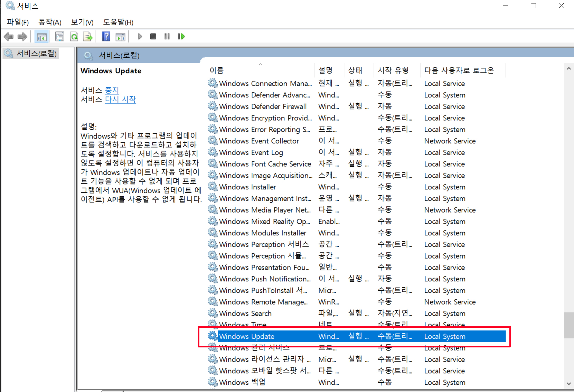Viewport: 574px width, 392px height.
Task: Open the 보기(V) menu
Action: pyautogui.click(x=82, y=22)
